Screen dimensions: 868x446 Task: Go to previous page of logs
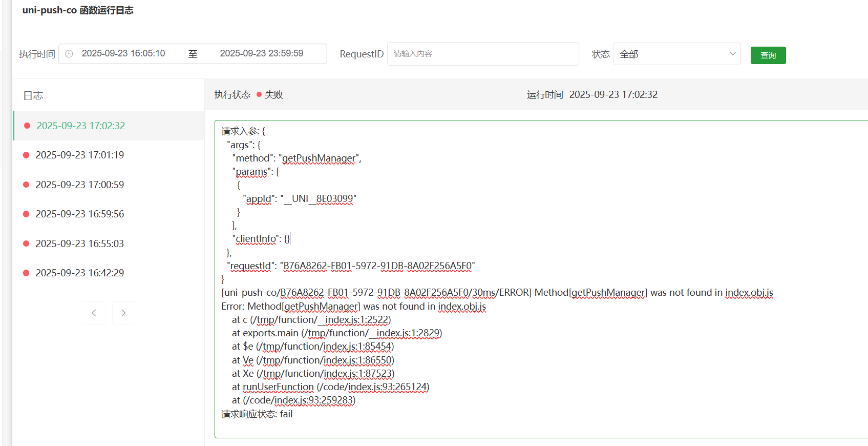94,313
